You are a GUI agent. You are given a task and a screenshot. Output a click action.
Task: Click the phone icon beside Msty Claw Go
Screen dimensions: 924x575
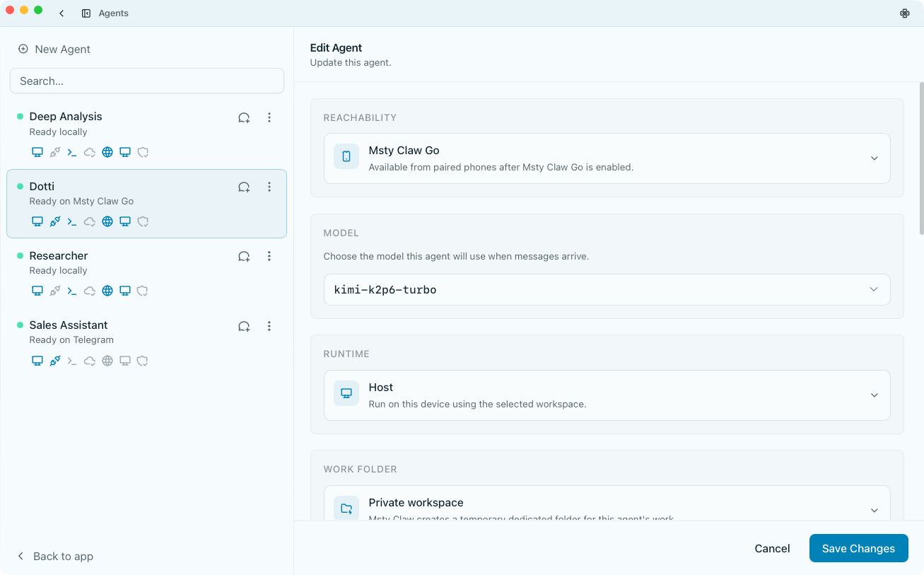pyautogui.click(x=346, y=157)
